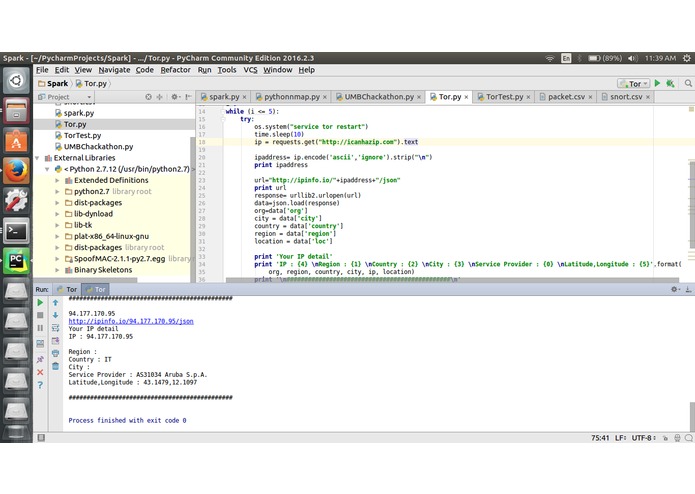Screen dimensions: 695x494
Task: Toggle soft-wrap in console output
Action: click(x=55, y=328)
